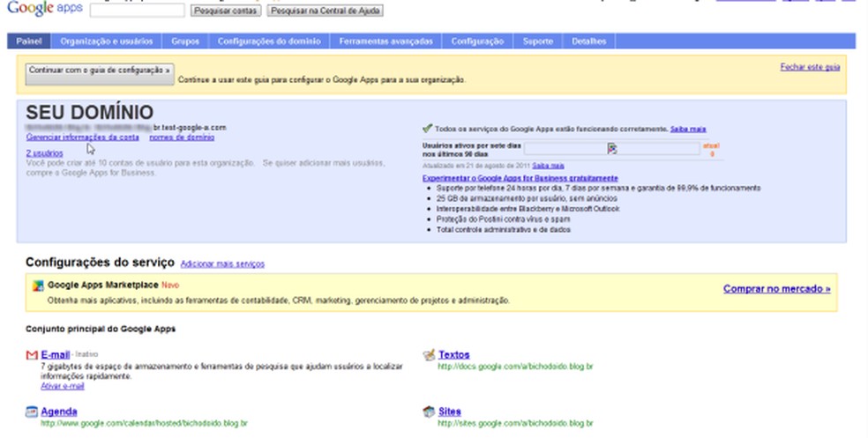The image size is (868, 438).
Task: Click the Google Apps logo
Action: (45, 8)
